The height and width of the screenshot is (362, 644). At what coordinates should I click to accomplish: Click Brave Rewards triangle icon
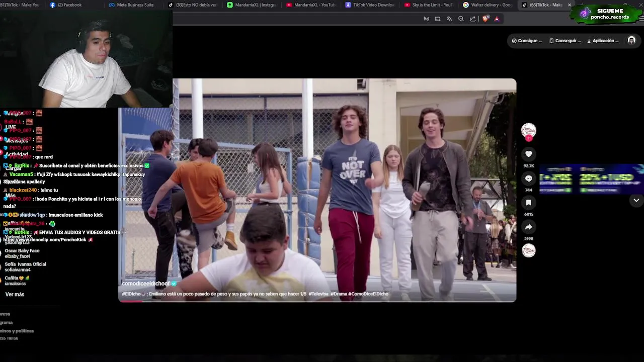497,19
